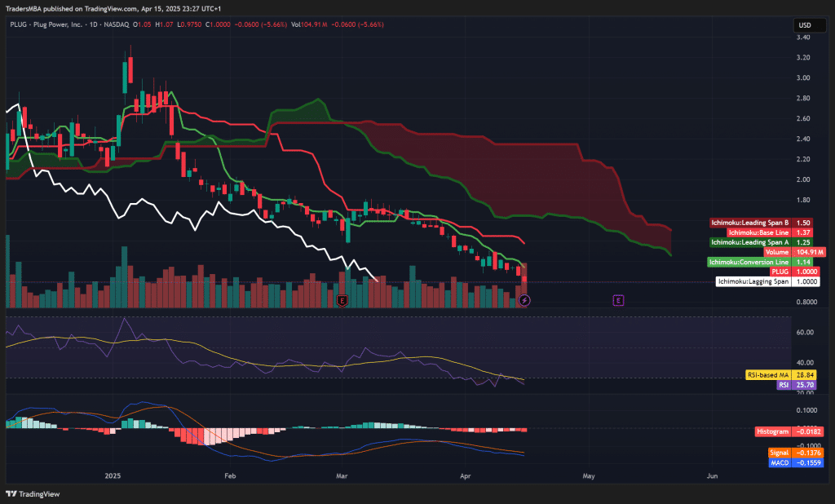Click the 1.80 price axis label
This screenshot has height=504, width=835.
803,200
